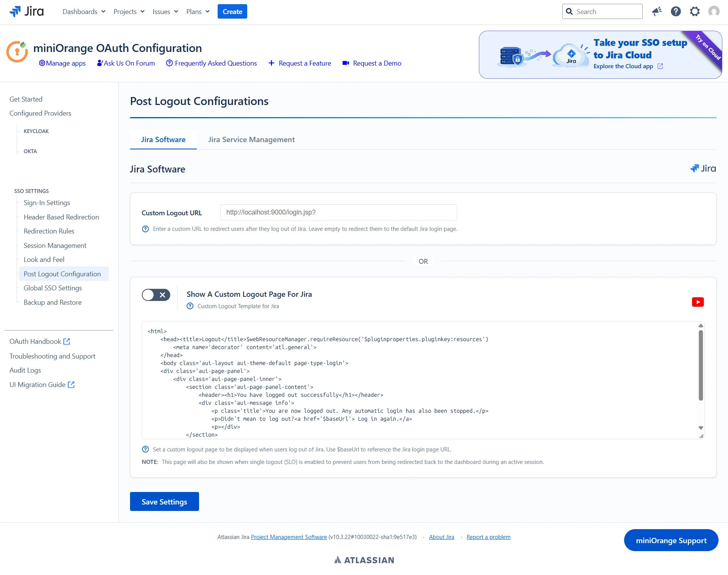
Task: Open the administration gear icon
Action: pos(695,11)
